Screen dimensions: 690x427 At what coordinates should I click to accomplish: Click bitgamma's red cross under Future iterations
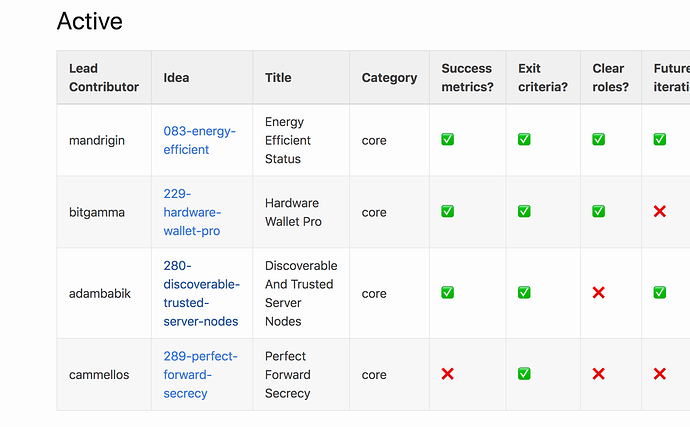pyautogui.click(x=660, y=211)
